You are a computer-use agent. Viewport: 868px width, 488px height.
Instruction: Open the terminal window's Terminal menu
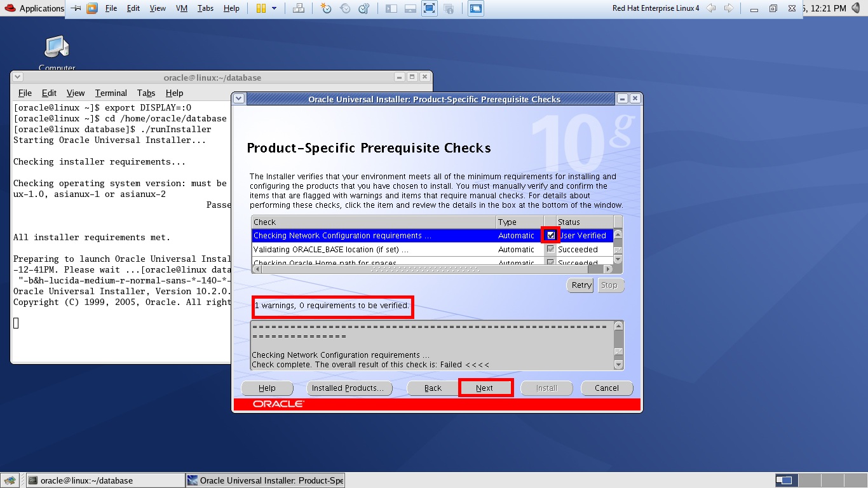coord(111,93)
